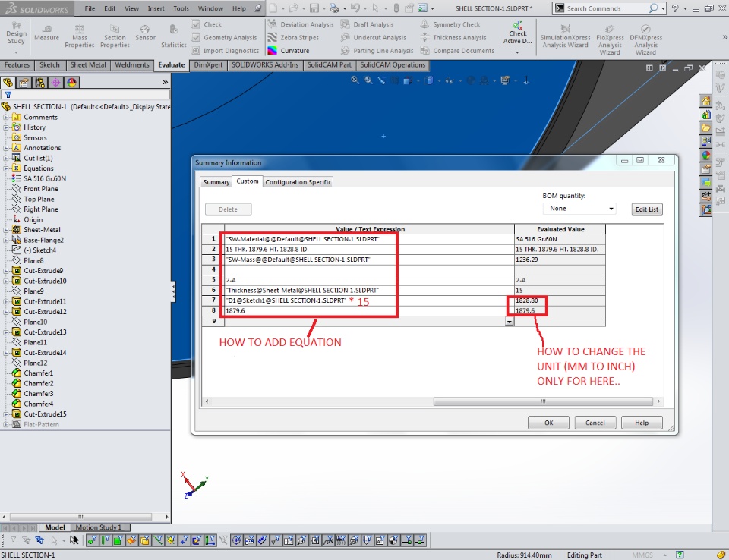Select FeatureManager design tree tab icon
Screen dimensions: 729x560
click(8, 82)
